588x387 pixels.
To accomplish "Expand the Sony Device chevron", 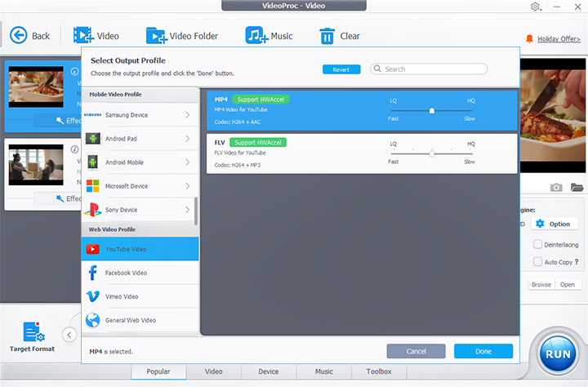I will (188, 210).
